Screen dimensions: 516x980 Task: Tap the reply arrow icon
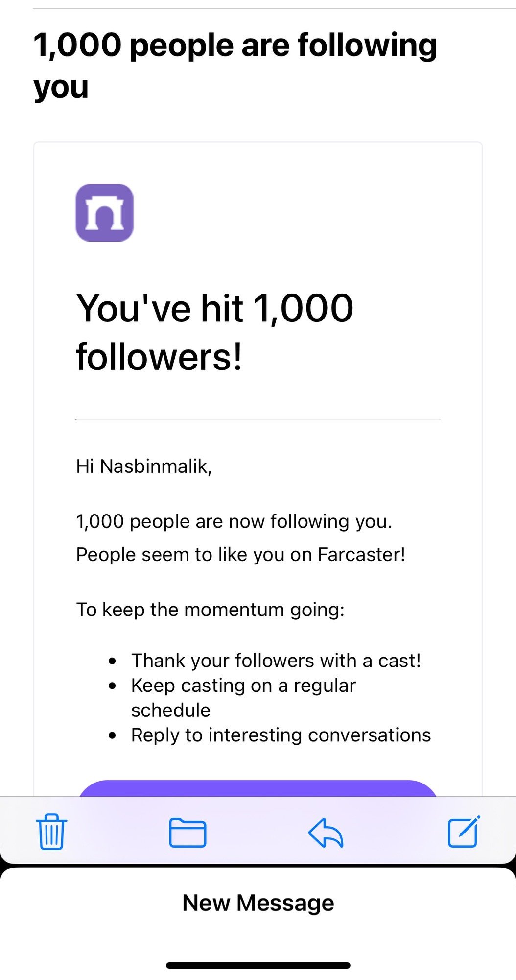(326, 833)
